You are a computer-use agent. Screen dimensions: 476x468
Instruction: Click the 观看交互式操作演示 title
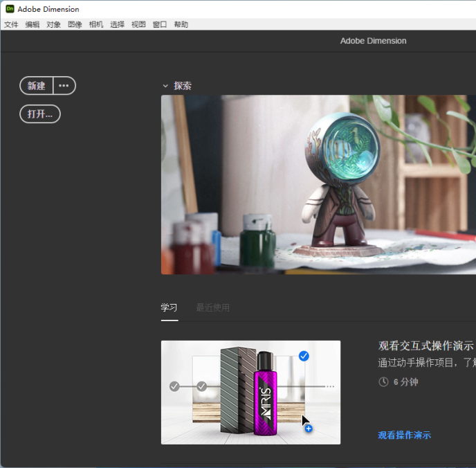click(426, 346)
